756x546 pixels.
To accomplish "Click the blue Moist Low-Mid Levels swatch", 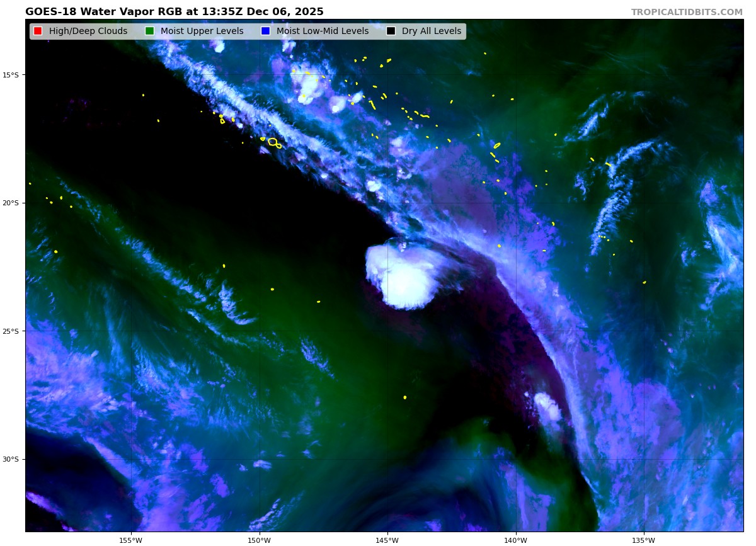I will point(265,31).
